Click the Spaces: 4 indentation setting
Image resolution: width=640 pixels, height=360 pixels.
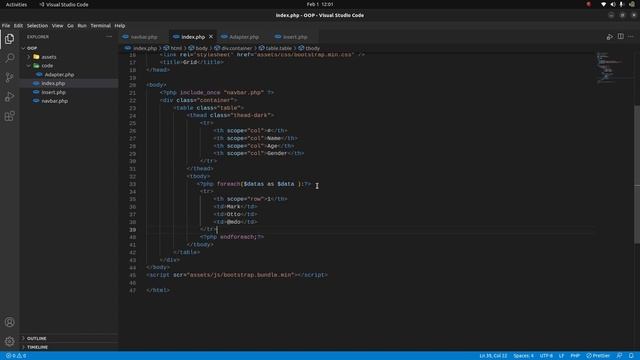click(523, 356)
